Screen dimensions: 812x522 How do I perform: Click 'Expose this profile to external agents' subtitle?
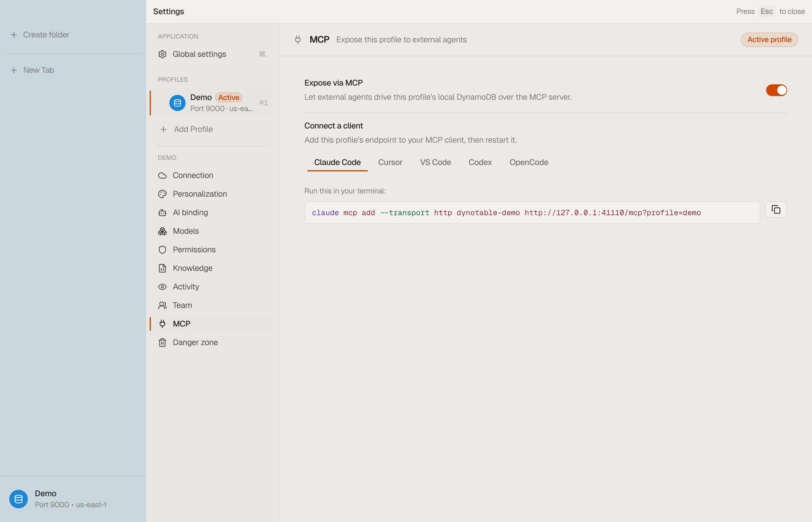point(401,40)
